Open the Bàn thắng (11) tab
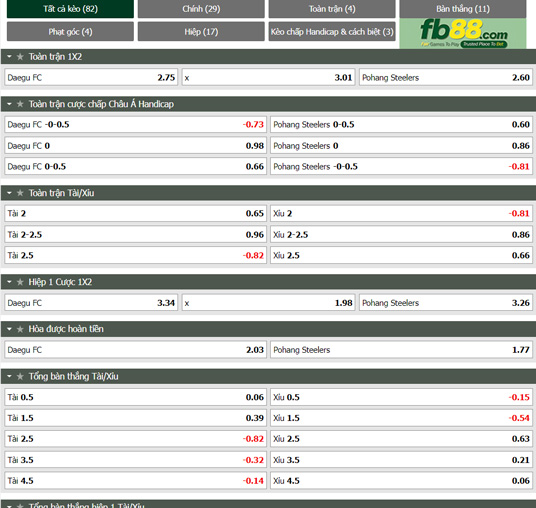This screenshot has width=536, height=508. [x=463, y=9]
